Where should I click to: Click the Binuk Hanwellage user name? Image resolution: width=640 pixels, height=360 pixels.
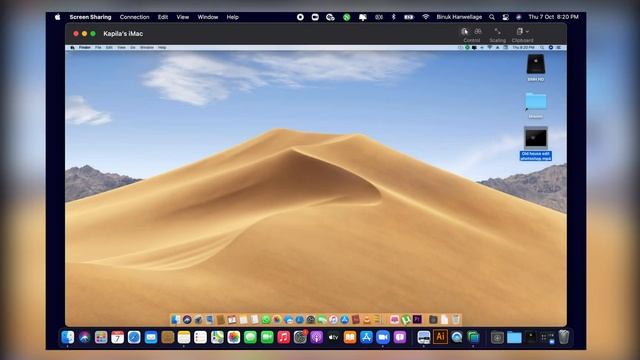(459, 17)
